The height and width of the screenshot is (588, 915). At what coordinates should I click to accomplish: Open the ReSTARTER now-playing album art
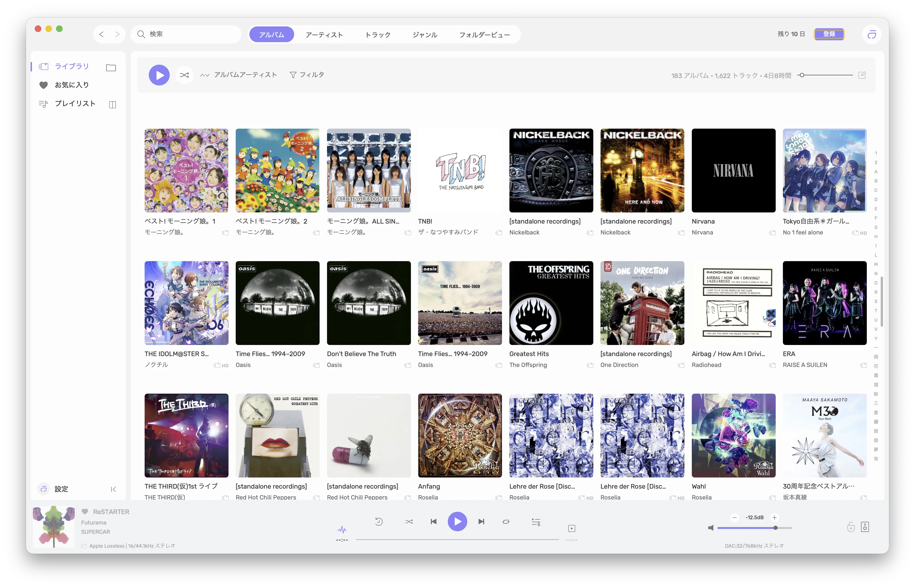(54, 527)
